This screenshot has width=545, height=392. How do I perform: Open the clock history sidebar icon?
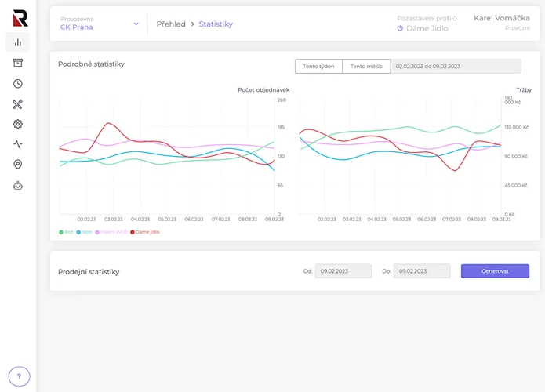18,83
